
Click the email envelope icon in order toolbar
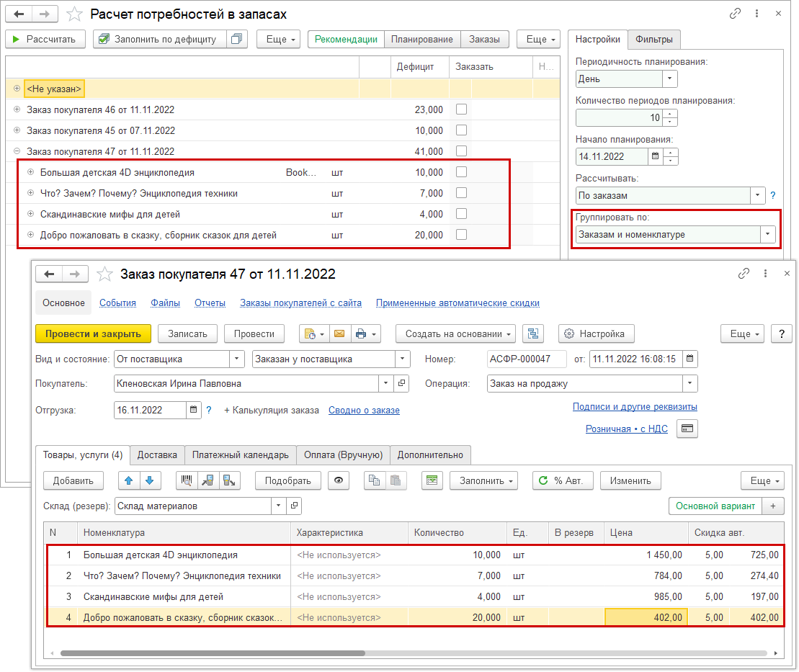[x=339, y=333]
